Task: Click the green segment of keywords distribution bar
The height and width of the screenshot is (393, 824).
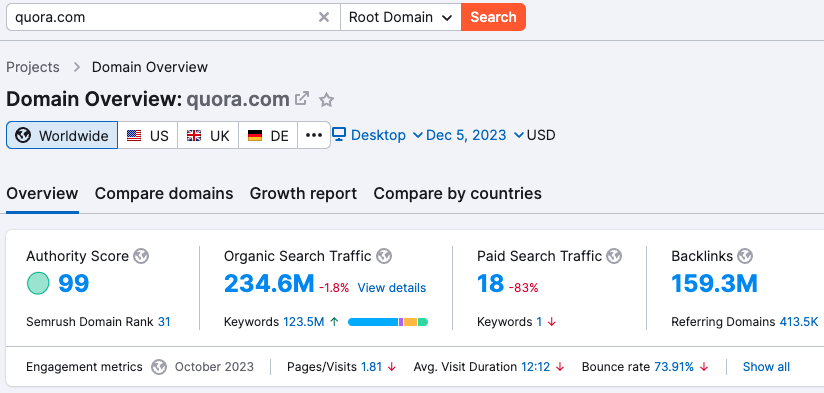Action: (x=423, y=322)
